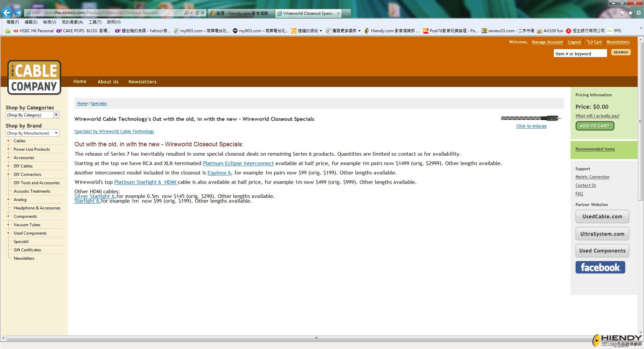The image size is (644, 349).
Task: Open the Facebook partner badge
Action: pos(600,267)
